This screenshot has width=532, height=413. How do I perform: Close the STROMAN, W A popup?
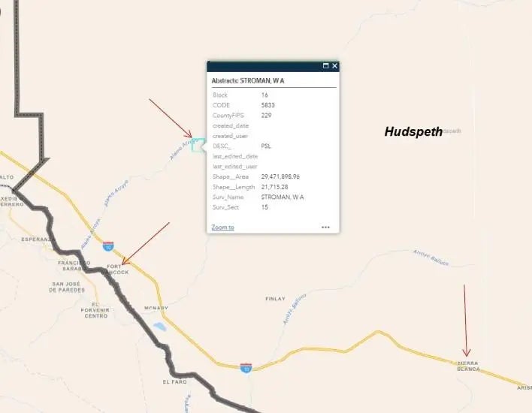pyautogui.click(x=334, y=66)
